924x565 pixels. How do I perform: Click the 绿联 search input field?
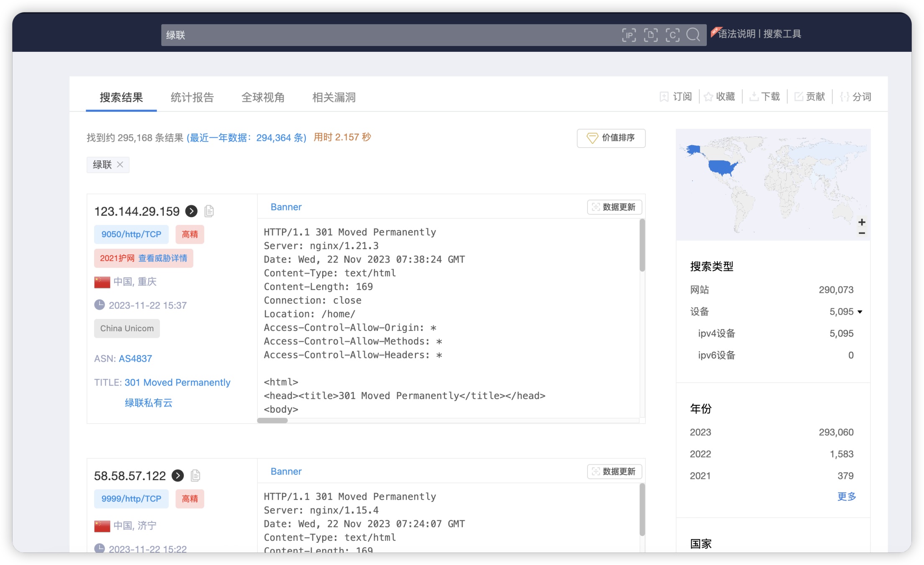[377, 35]
